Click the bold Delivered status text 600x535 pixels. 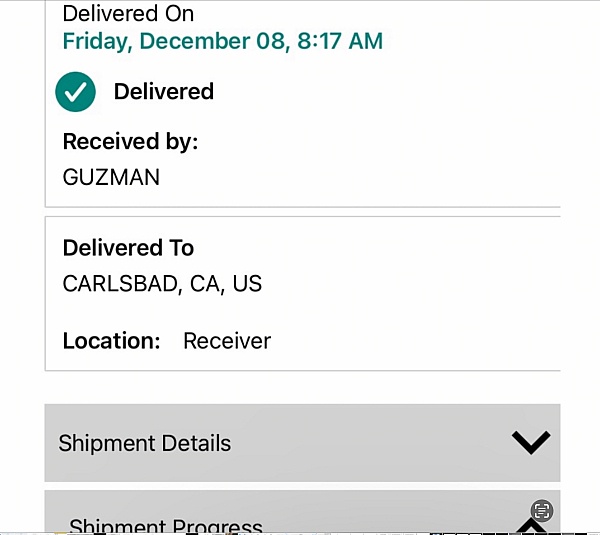[x=164, y=92]
